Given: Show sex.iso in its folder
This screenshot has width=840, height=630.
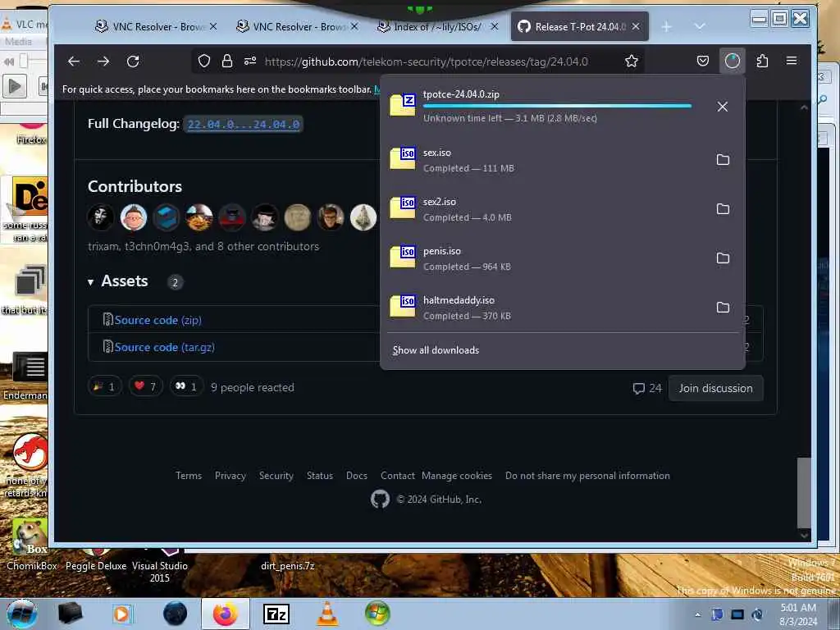Looking at the screenshot, I should point(723,160).
